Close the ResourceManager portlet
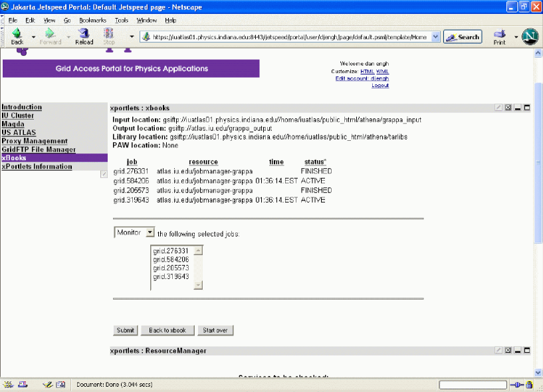Image resolution: width=543 pixels, height=392 pixels. (508, 350)
